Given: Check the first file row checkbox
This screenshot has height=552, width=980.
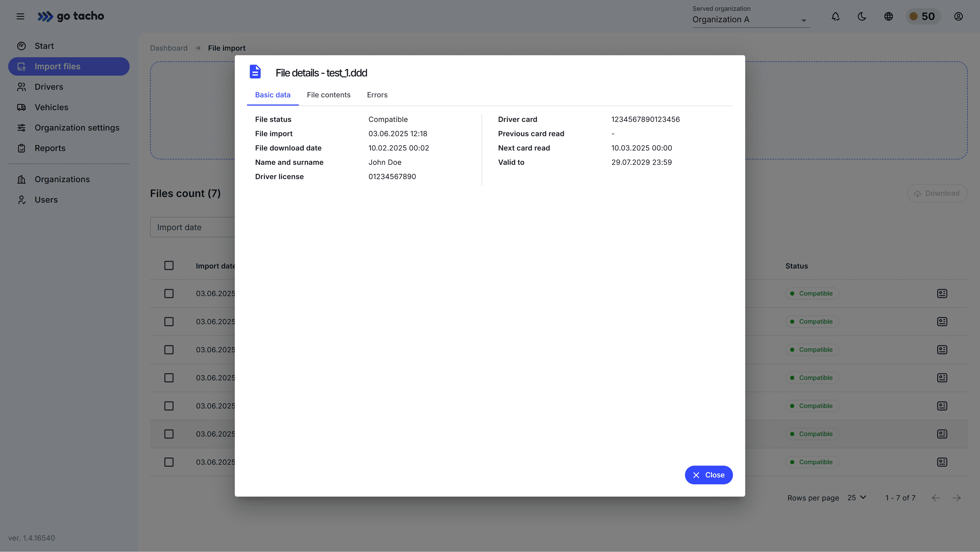Looking at the screenshot, I should click(169, 293).
